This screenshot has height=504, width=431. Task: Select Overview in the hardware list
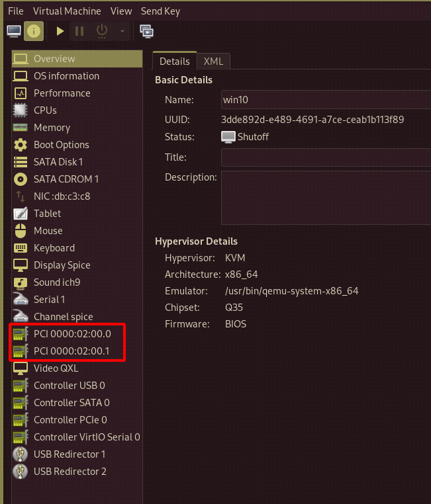[77, 59]
